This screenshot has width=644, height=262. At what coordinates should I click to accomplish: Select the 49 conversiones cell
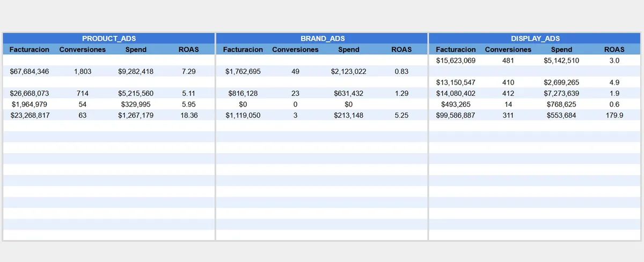[296, 71]
